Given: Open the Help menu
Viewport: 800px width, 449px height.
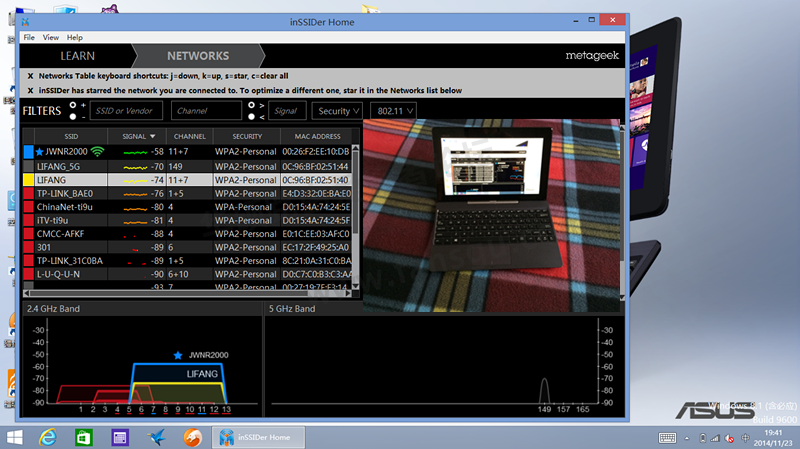Looking at the screenshot, I should point(74,37).
